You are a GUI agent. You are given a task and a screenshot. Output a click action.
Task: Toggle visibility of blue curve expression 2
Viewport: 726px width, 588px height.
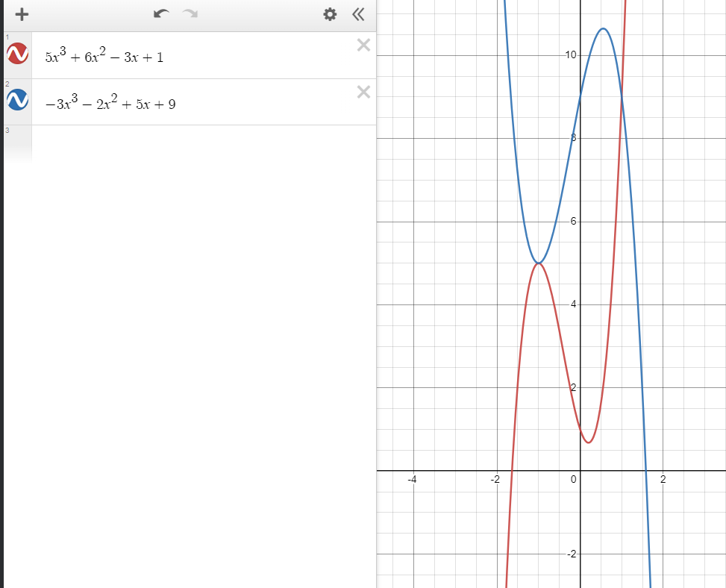point(18,100)
